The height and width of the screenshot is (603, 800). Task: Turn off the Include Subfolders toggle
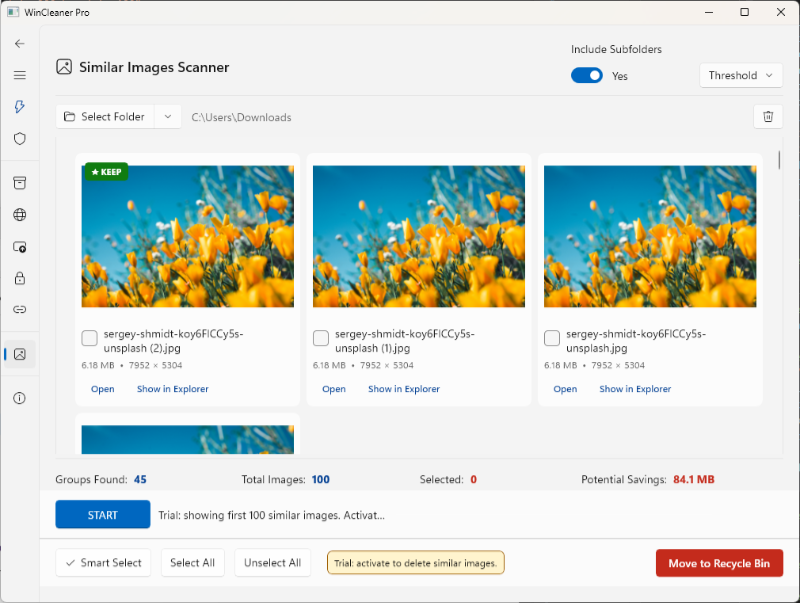[x=586, y=74]
